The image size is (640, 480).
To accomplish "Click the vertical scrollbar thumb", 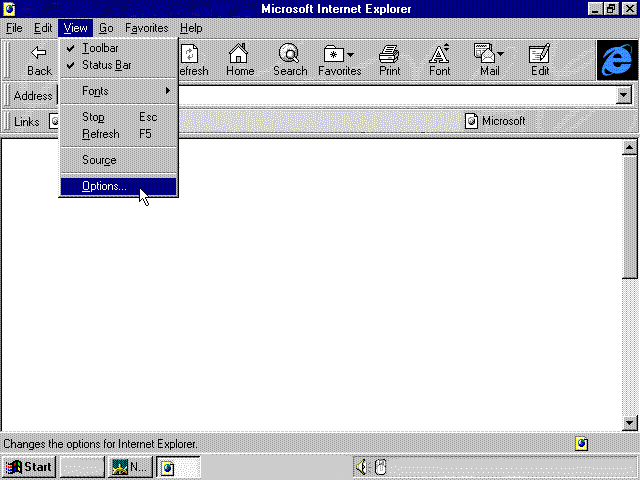I will pyautogui.click(x=629, y=217).
